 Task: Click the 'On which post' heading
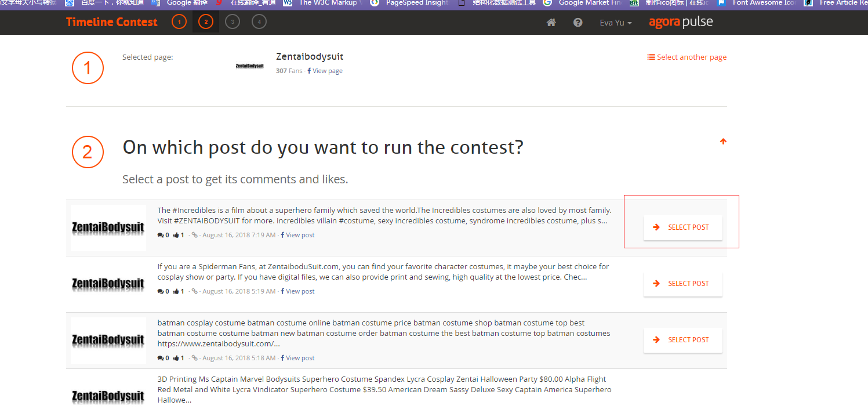pyautogui.click(x=323, y=147)
